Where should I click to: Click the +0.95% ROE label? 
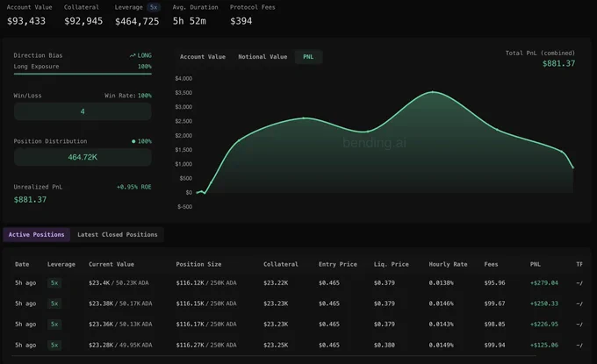pos(134,187)
